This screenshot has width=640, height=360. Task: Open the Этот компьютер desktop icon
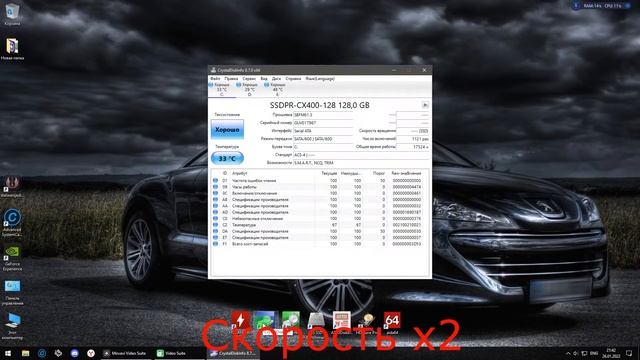(x=12, y=326)
